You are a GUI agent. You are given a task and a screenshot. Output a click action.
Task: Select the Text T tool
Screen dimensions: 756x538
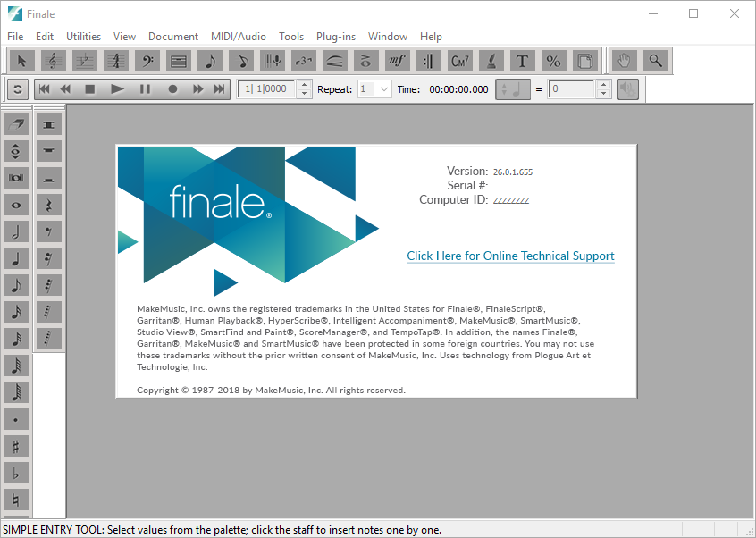[x=522, y=61]
